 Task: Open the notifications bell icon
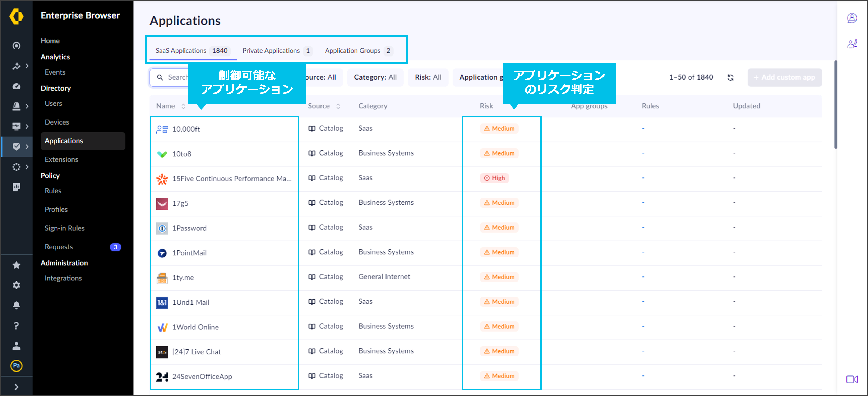(16, 305)
